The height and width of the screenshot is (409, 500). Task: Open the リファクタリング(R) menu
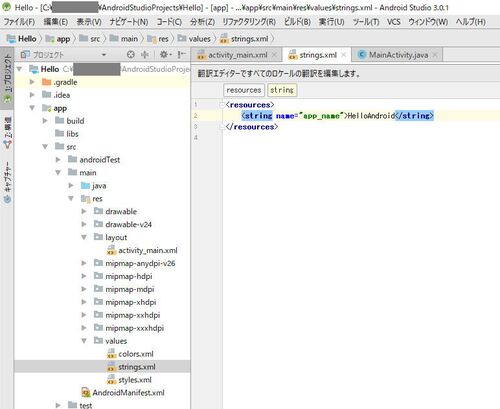coord(249,22)
